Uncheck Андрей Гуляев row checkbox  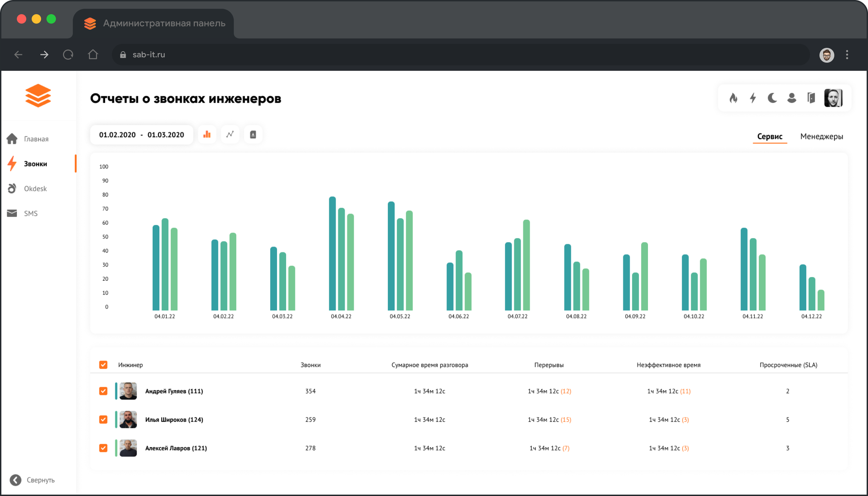coord(103,391)
